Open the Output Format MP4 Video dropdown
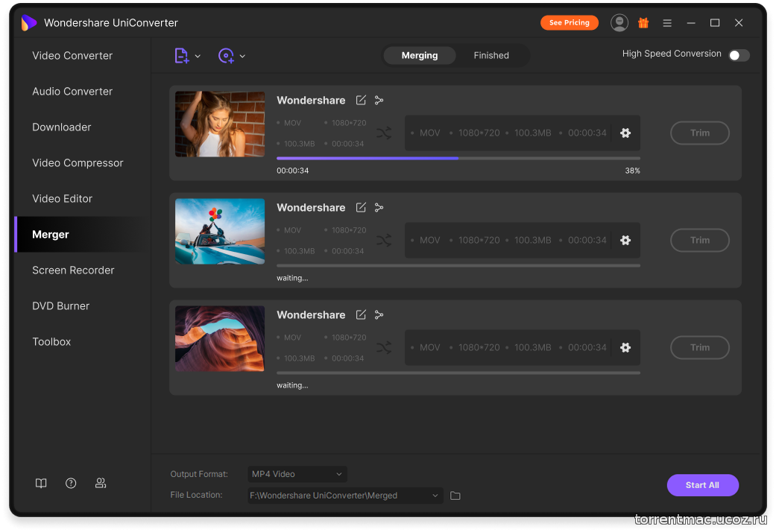The image size is (776, 532). pyautogui.click(x=297, y=474)
